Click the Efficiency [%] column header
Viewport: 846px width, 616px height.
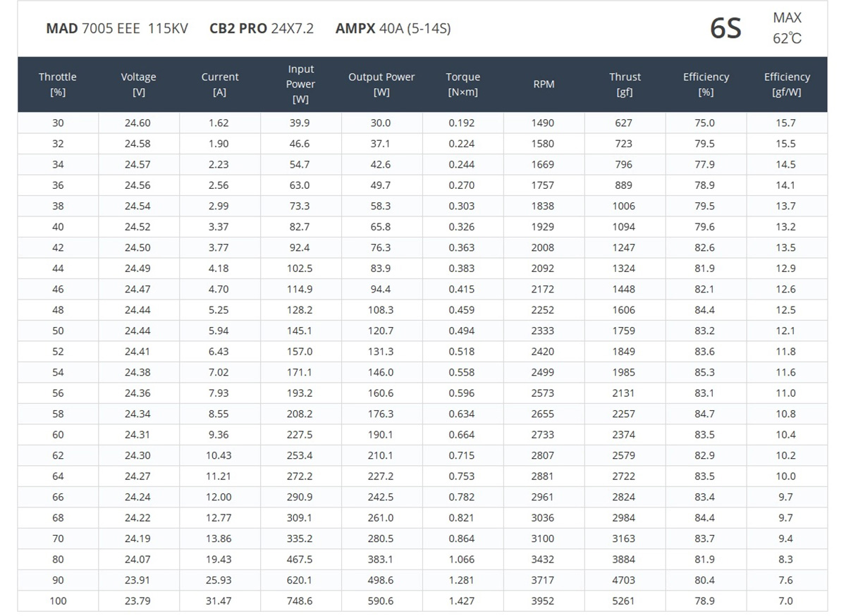click(706, 85)
